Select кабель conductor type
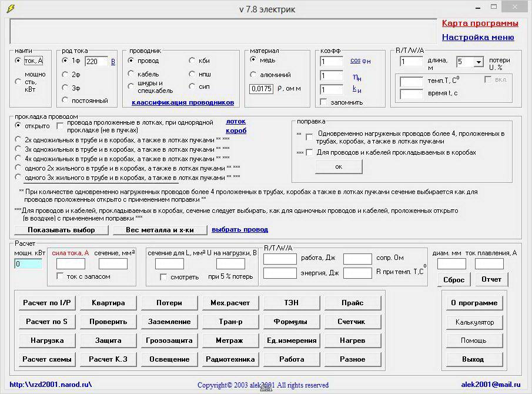Viewport: 532px width, 394px height. [131, 74]
